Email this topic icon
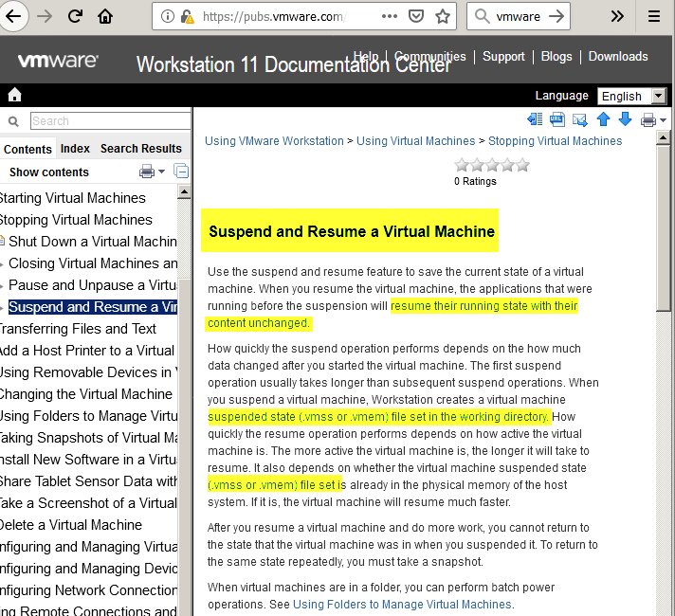 click(x=580, y=119)
